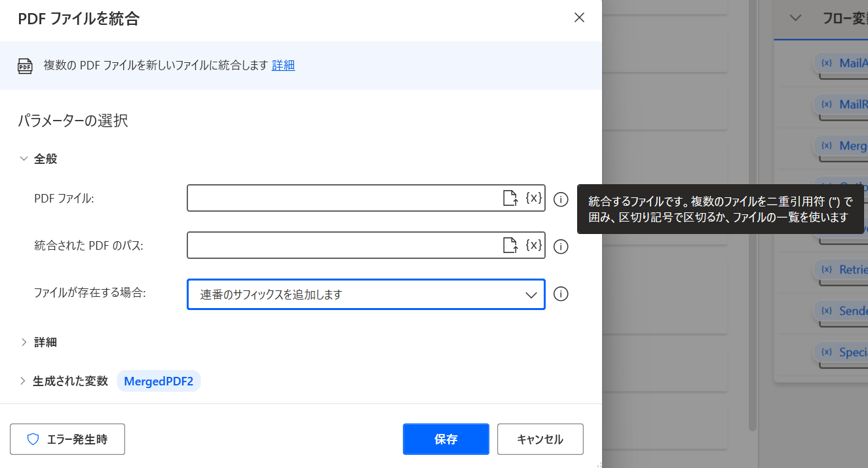Select the MailA variable in the flow variables panel
The image size is (868, 468).
(x=841, y=64)
